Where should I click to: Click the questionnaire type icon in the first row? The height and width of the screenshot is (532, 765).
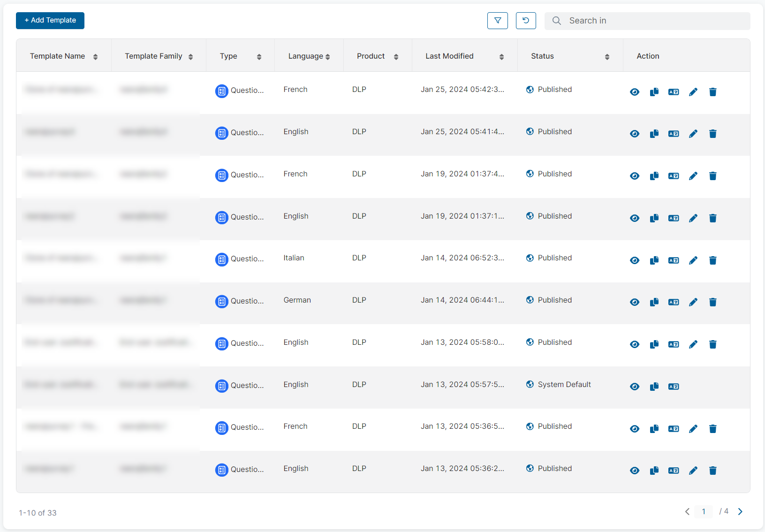pos(222,91)
